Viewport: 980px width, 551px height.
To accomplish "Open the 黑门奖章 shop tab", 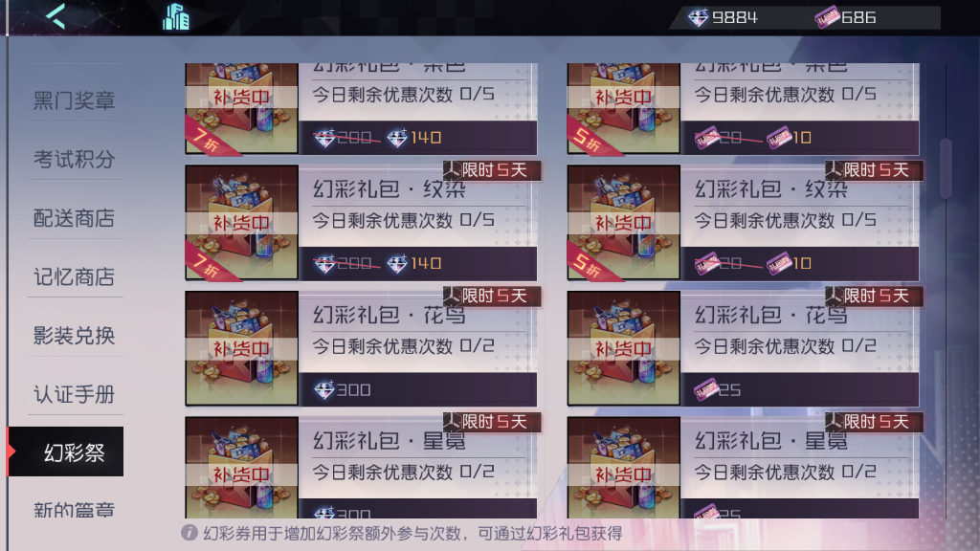I will pyautogui.click(x=74, y=99).
